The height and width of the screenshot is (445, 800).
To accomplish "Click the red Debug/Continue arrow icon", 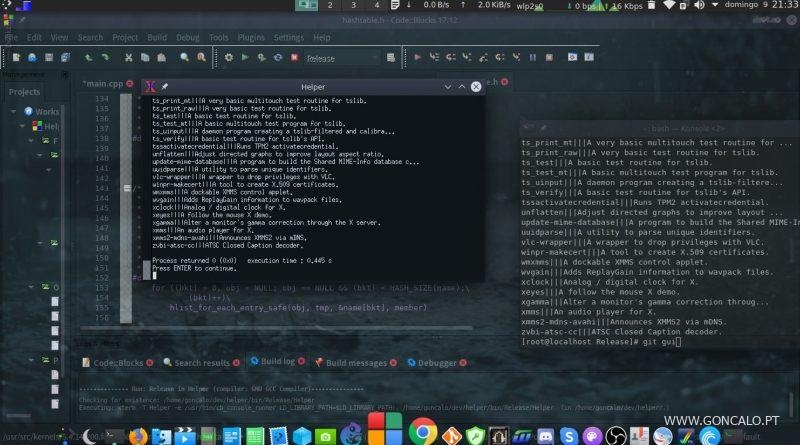I will 417,57.
